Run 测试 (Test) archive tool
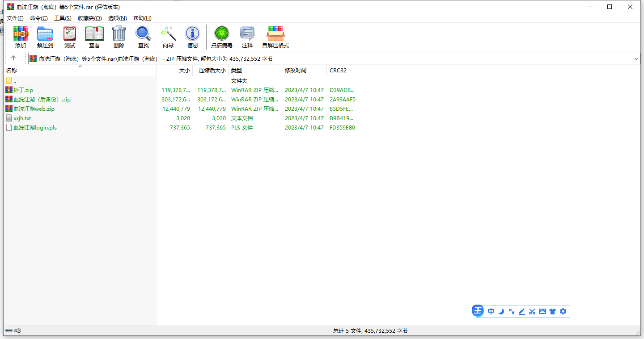This screenshot has width=644, height=339. (x=70, y=37)
